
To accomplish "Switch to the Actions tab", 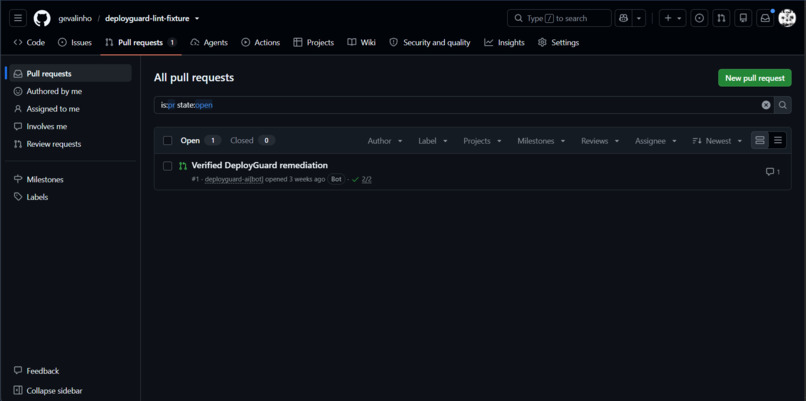I will pyautogui.click(x=261, y=43).
